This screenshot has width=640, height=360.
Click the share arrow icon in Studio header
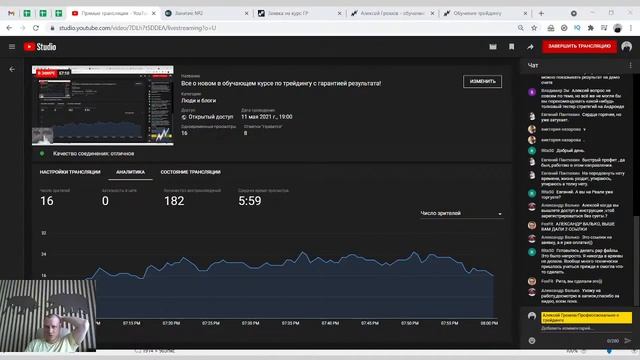coord(530,47)
